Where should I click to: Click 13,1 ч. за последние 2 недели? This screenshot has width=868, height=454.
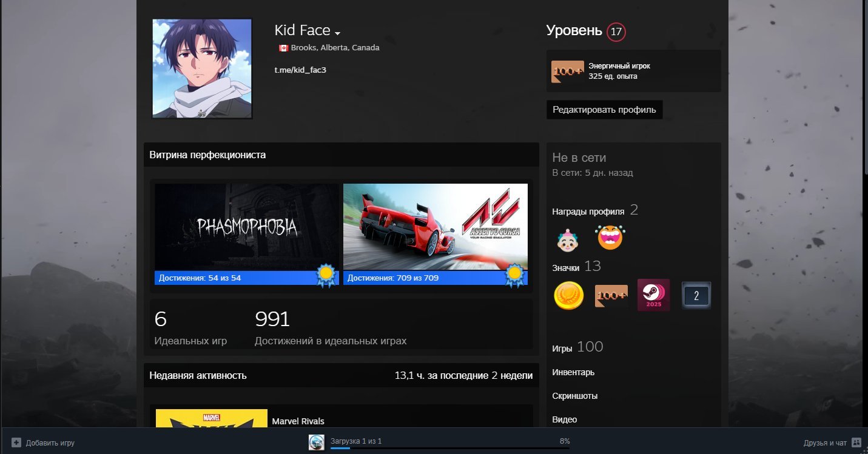(x=463, y=375)
